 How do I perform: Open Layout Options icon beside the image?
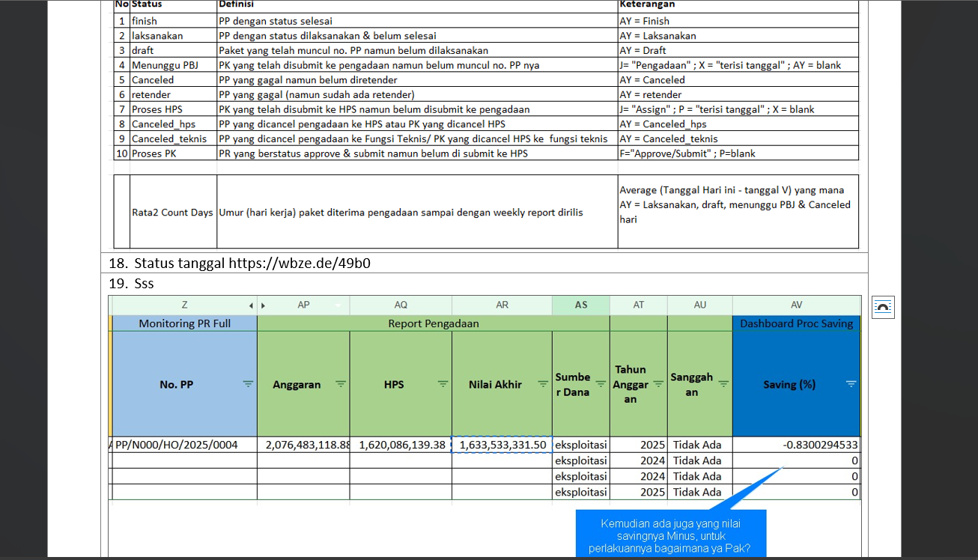[883, 307]
